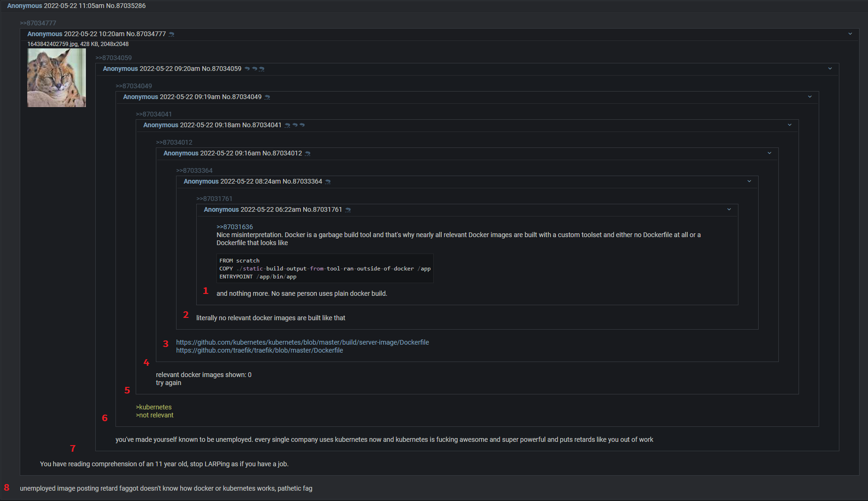
Task: Open the post menu arrow for No.87034041
Action: click(x=790, y=125)
